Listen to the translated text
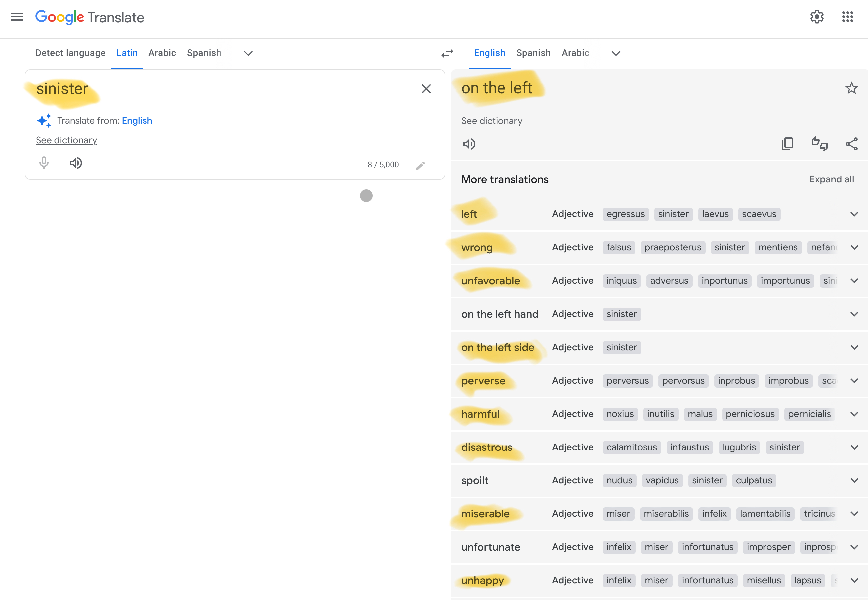The image size is (868, 600). (469, 144)
